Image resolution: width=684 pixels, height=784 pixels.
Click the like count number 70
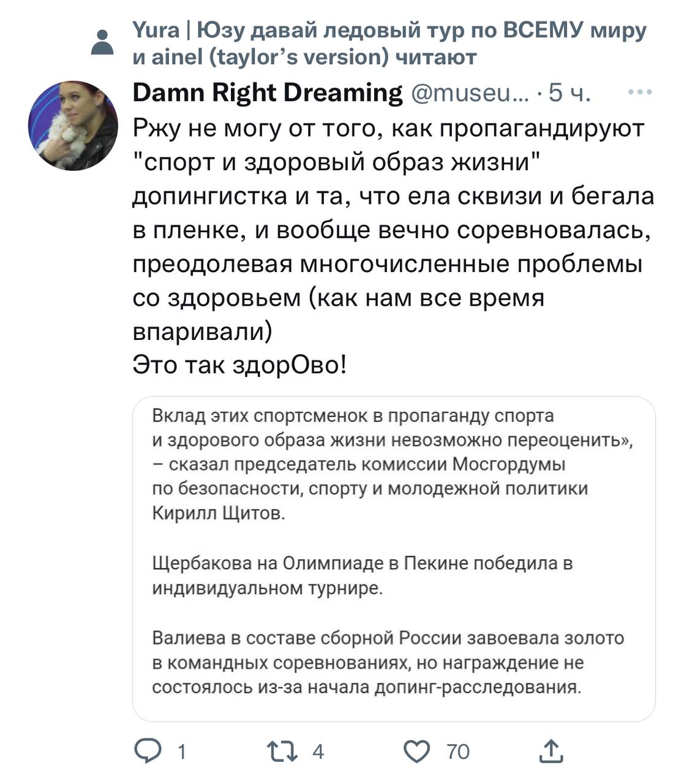click(x=458, y=752)
